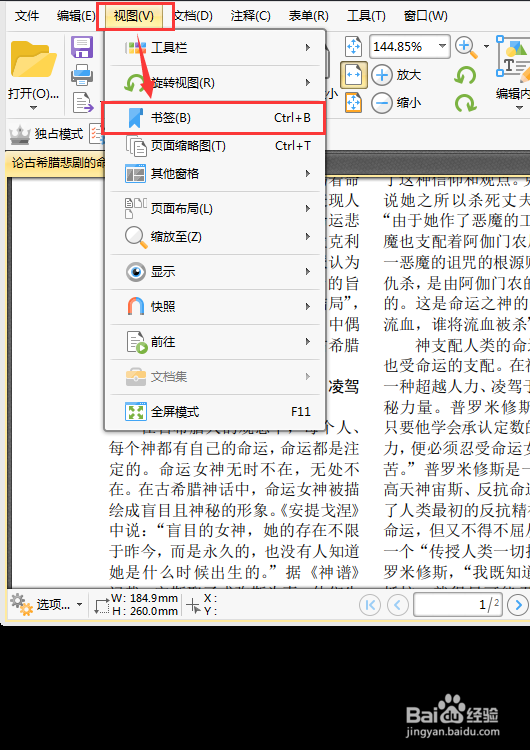Expand the arrow beside the magnifier tool

486,47
